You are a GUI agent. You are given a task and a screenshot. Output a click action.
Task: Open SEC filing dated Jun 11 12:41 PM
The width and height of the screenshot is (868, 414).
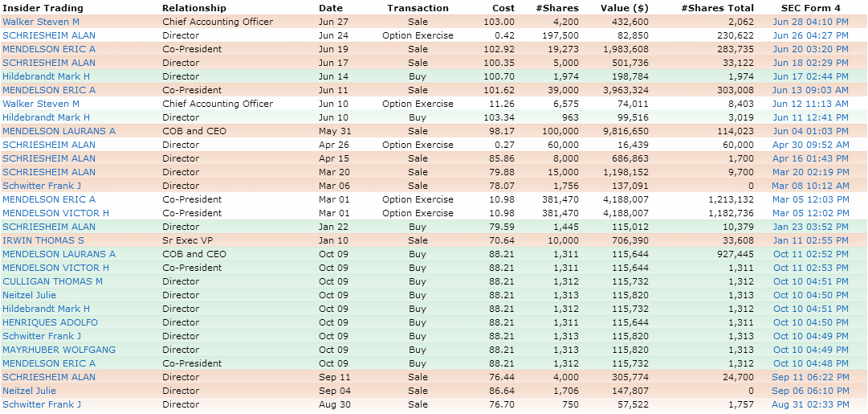[810, 117]
